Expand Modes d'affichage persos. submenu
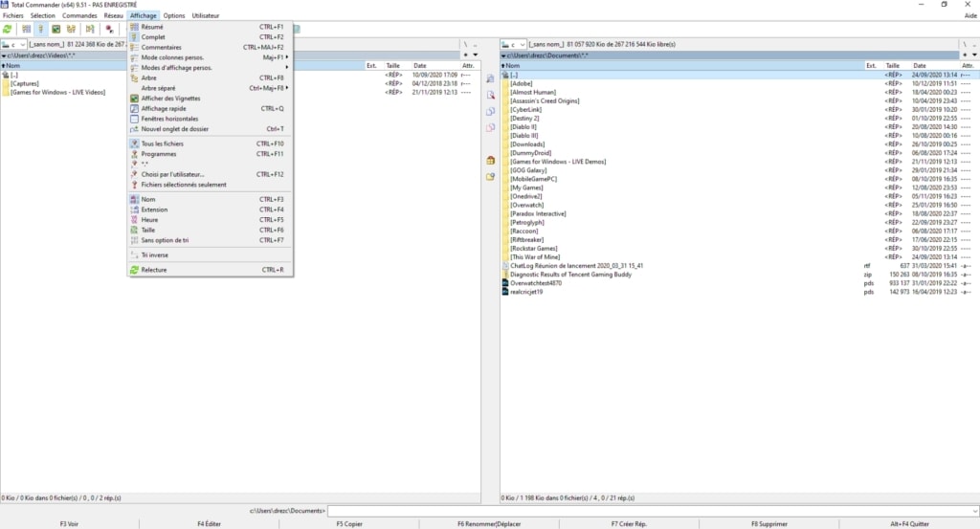Image resolution: width=980 pixels, height=529 pixels. [210, 68]
